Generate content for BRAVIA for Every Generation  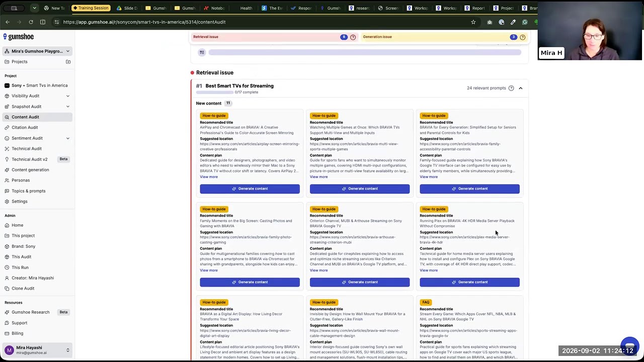click(x=469, y=189)
